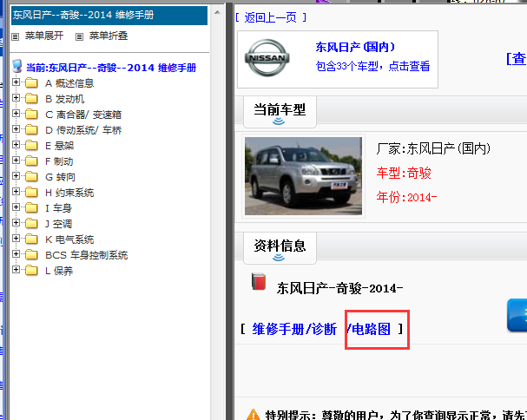Expand the I 车身 tree node
Screen dimensions: 527x420
(16, 207)
